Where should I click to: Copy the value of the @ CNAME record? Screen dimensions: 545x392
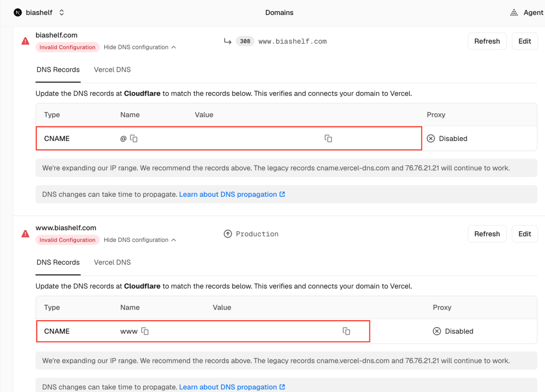pyautogui.click(x=328, y=138)
